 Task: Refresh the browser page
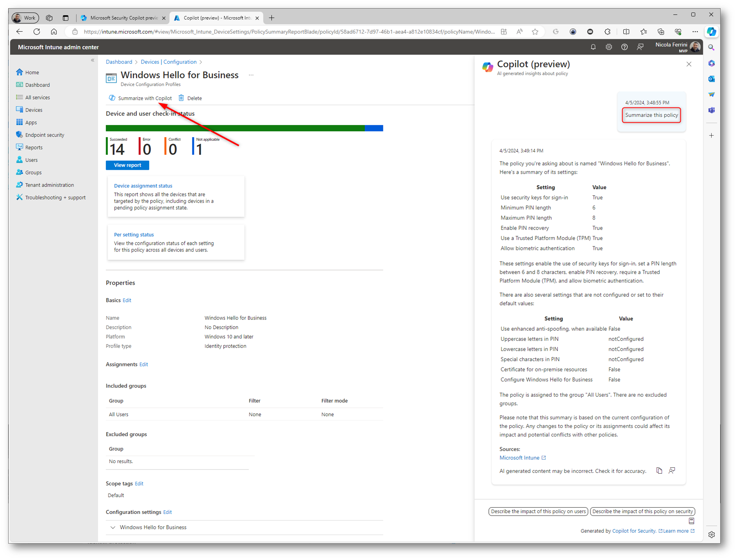[37, 32]
